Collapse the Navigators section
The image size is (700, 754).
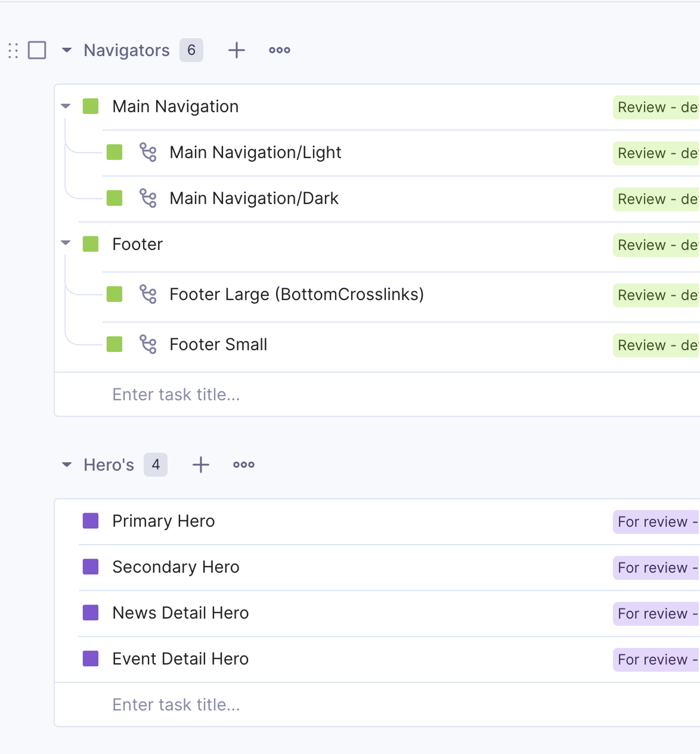point(67,50)
